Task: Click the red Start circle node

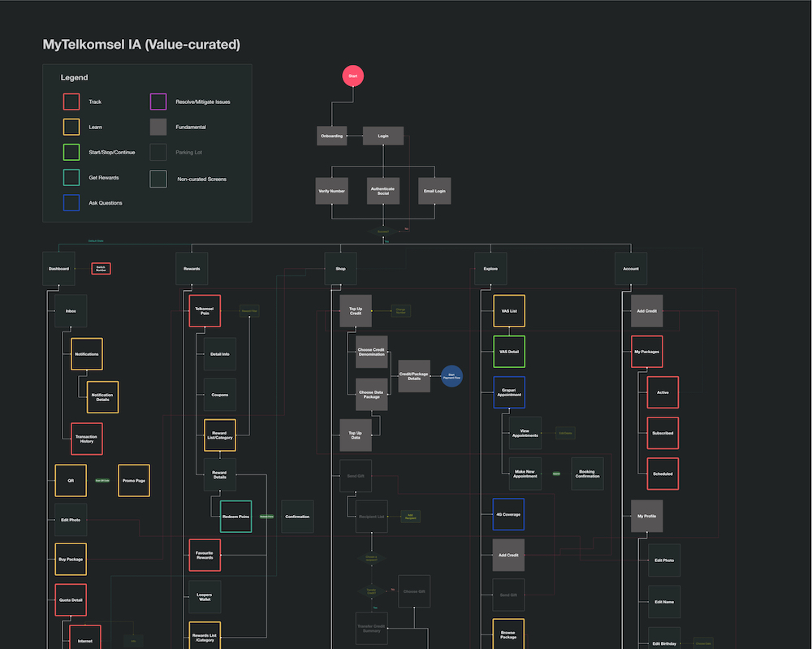Action: click(x=352, y=76)
